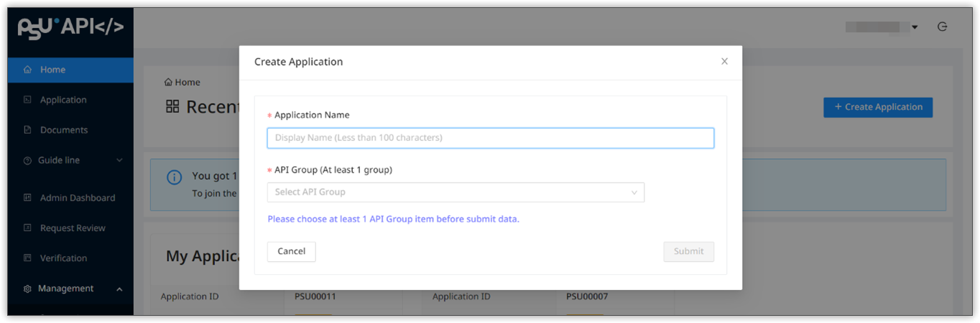Click the logout icon at top right
The height and width of the screenshot is (323, 980).
(x=943, y=27)
